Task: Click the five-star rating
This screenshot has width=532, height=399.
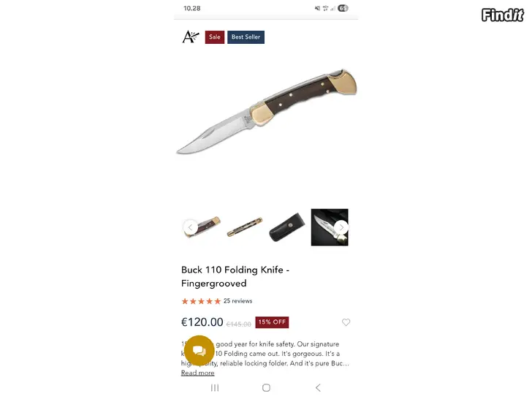Action: coord(201,301)
